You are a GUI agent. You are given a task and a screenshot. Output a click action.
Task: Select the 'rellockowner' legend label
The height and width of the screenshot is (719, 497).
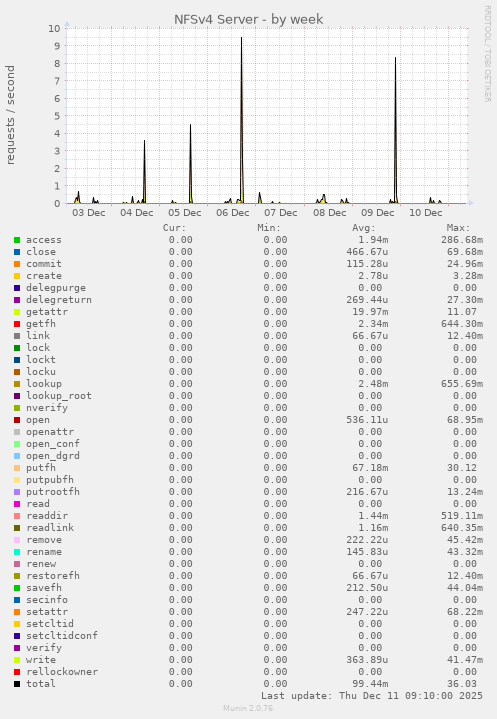coord(62,672)
